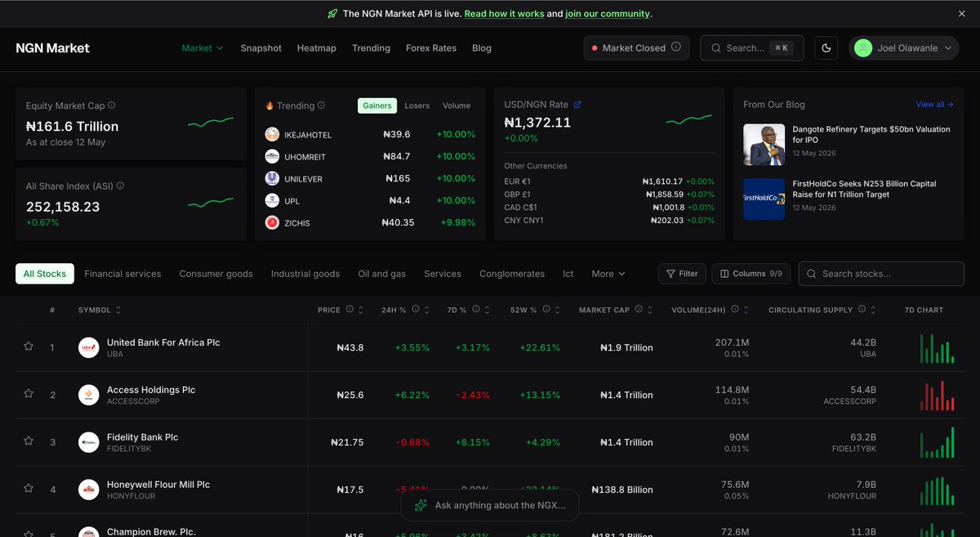This screenshot has height=537, width=980.
Task: Show Gainers in the Trending card
Action: (x=377, y=105)
